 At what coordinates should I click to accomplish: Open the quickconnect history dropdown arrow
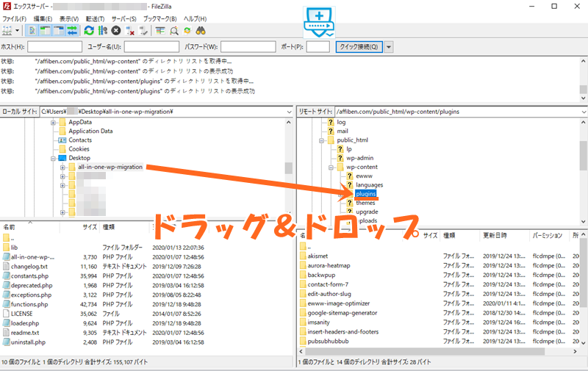389,47
